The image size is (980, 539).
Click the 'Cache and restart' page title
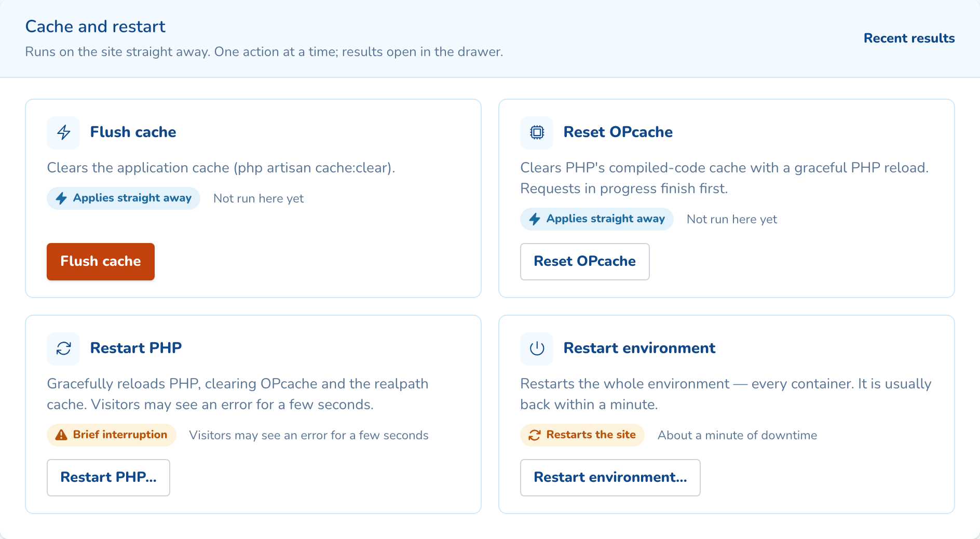96,26
